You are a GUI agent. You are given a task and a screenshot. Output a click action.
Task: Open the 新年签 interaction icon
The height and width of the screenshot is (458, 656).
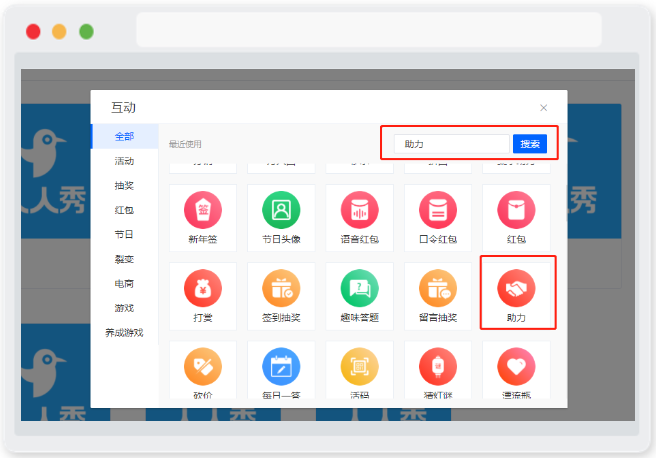tap(203, 210)
